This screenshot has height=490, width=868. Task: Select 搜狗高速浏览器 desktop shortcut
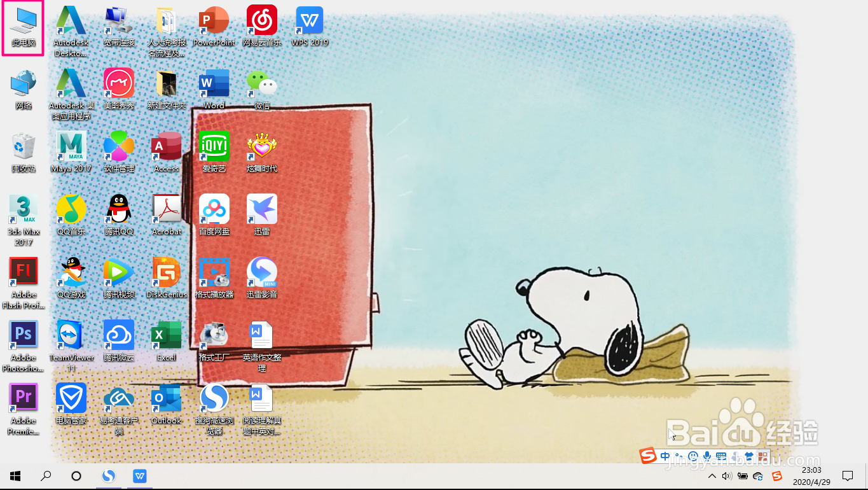coord(214,409)
